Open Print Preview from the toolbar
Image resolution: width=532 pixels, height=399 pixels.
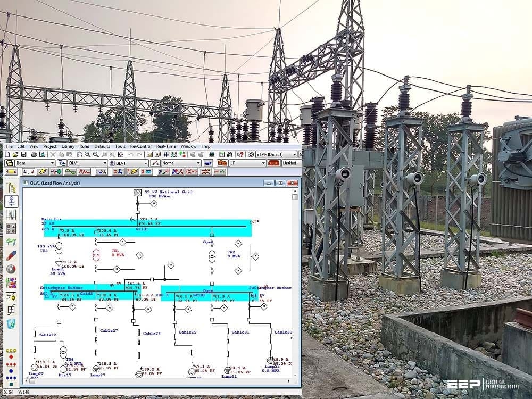click(x=43, y=154)
